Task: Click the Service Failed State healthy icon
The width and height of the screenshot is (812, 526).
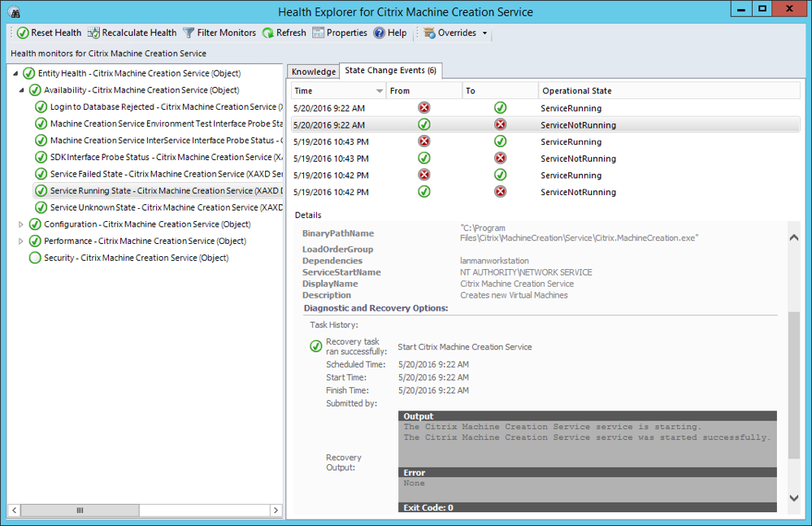Action: tap(41, 174)
